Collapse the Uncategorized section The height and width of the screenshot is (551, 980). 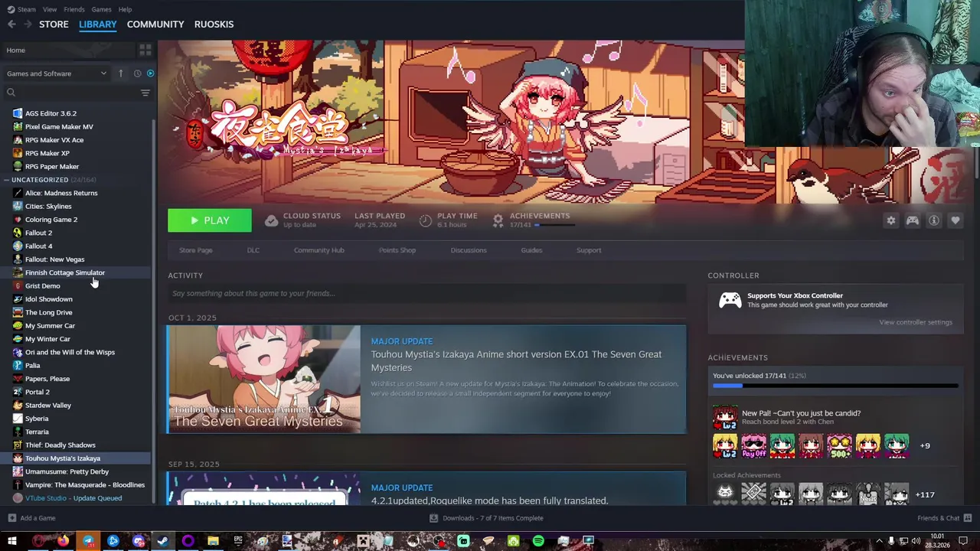(x=6, y=180)
